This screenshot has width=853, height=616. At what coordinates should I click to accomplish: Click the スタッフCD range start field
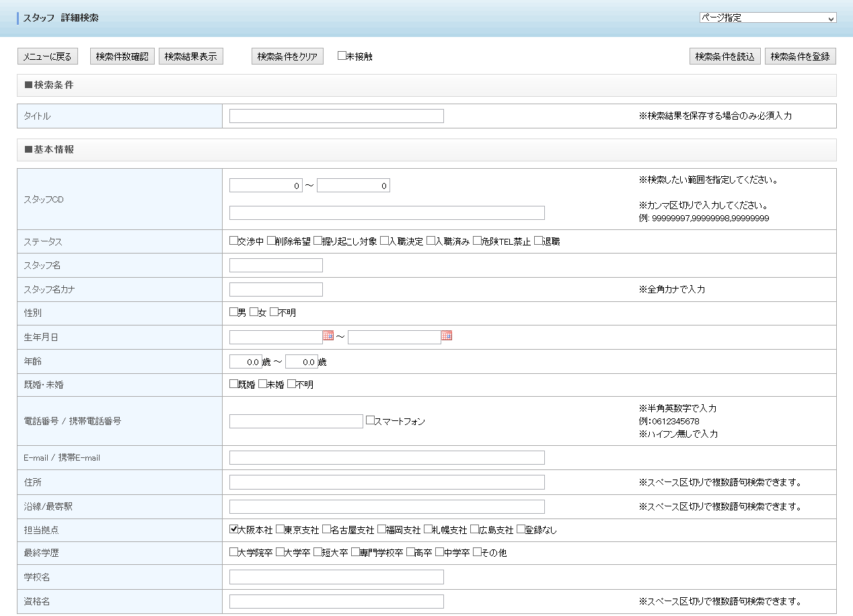point(266,186)
